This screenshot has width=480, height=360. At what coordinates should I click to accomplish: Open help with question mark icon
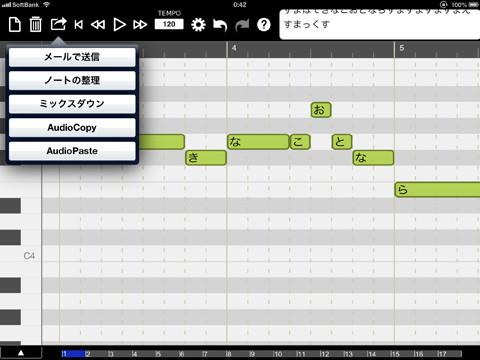point(264,25)
